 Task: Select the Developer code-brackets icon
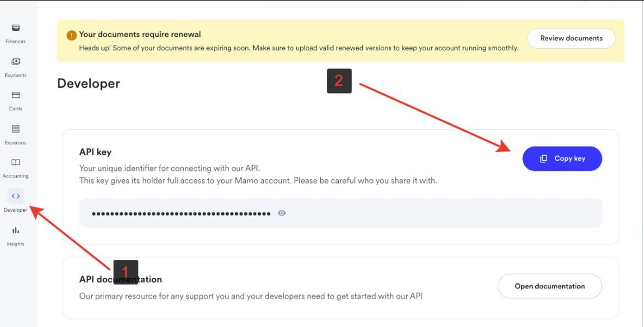pyautogui.click(x=16, y=197)
